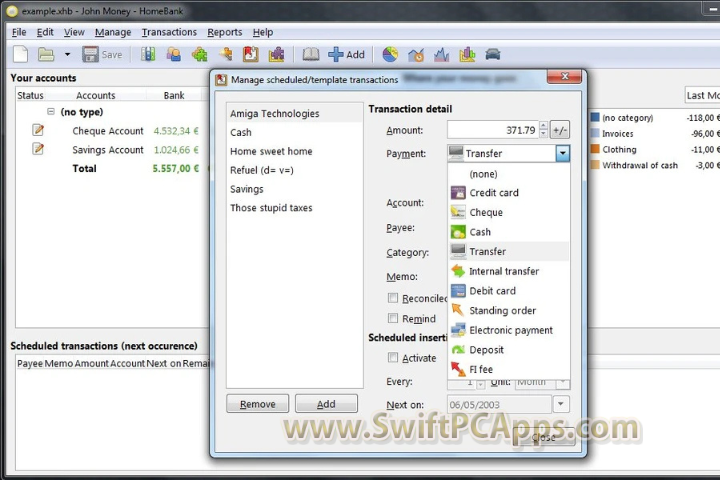Open the Statistics pie chart report
Screen dimensions: 720x480
(x=390, y=54)
